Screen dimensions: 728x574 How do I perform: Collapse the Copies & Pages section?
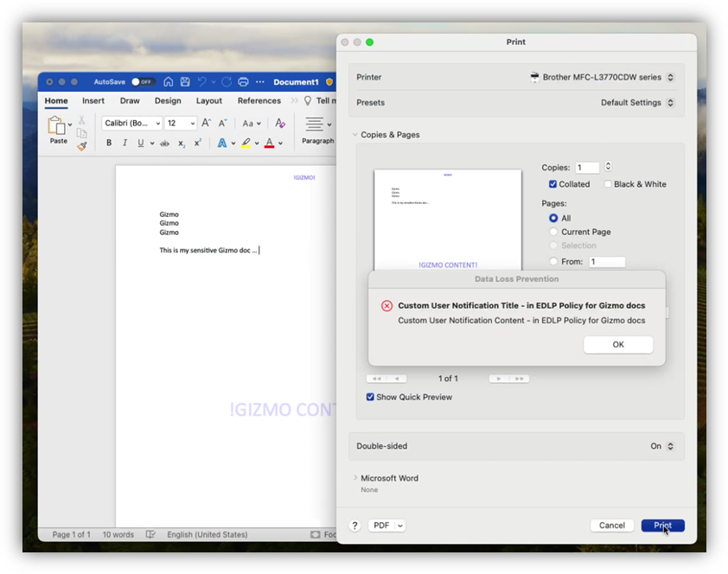(355, 135)
